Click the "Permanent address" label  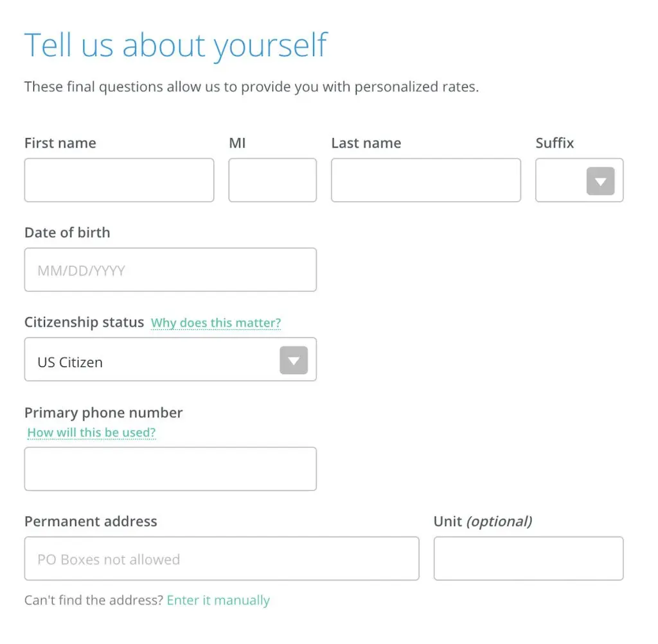[x=91, y=521]
